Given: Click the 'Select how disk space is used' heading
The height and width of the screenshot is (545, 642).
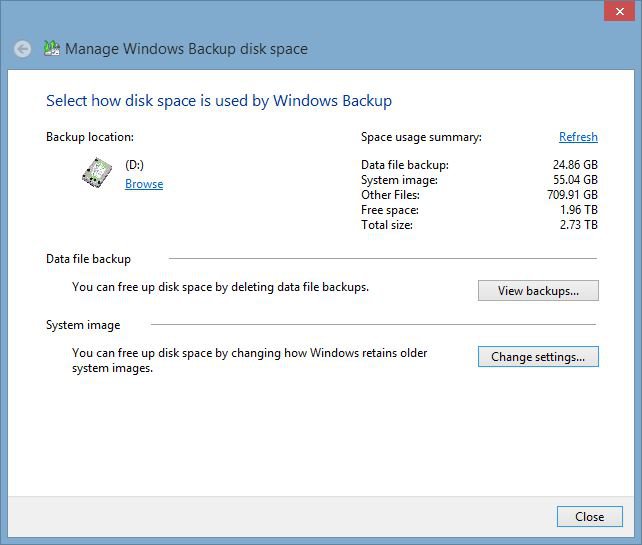Looking at the screenshot, I should (219, 101).
